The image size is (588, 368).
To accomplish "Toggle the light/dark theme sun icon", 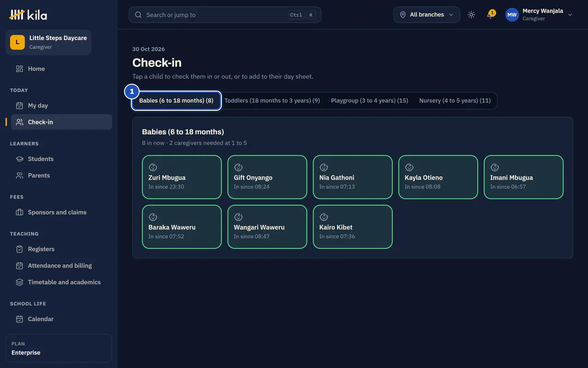I will click(471, 15).
